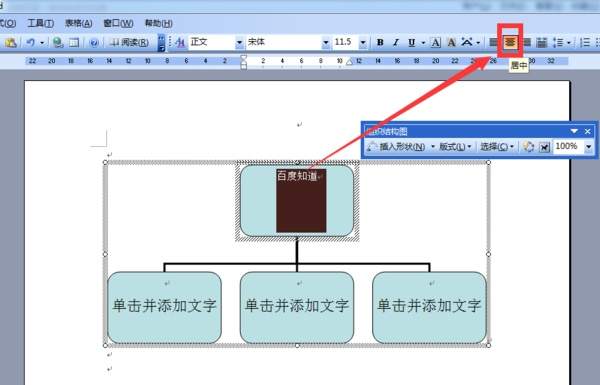
Task: Click the 阅读(R) button
Action: 129,42
